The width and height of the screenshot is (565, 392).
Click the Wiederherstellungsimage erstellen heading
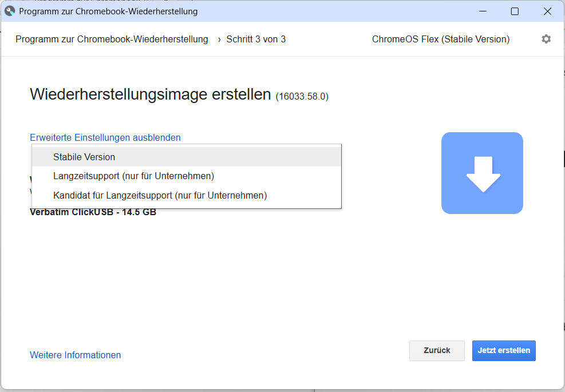[x=150, y=94]
